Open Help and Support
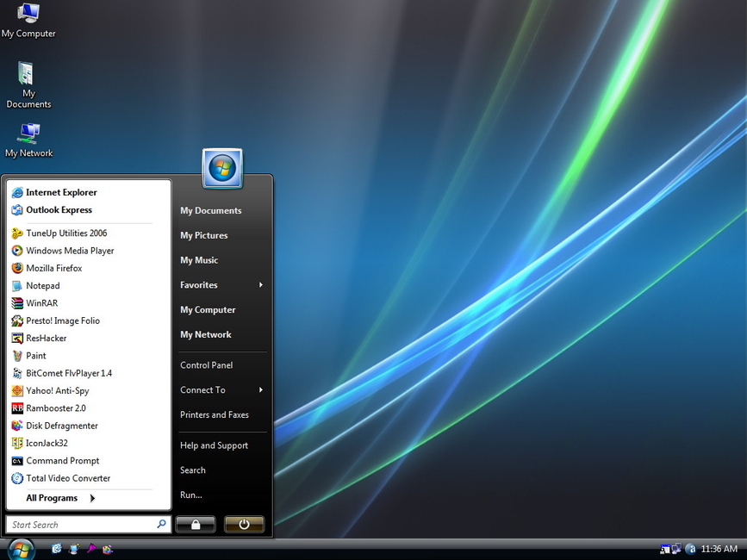This screenshot has height=560, width=747. pyautogui.click(x=214, y=445)
